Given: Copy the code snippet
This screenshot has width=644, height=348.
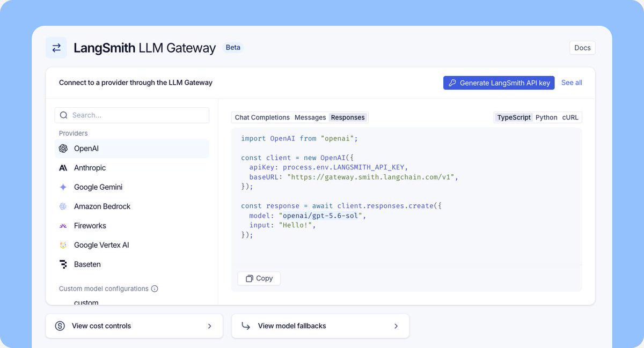Looking at the screenshot, I should pos(259,278).
